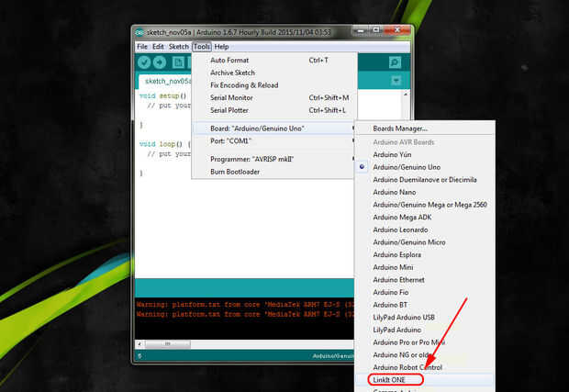Viewport: 569px width, 392px height.
Task: Open the Edit menu
Action: coord(158,47)
